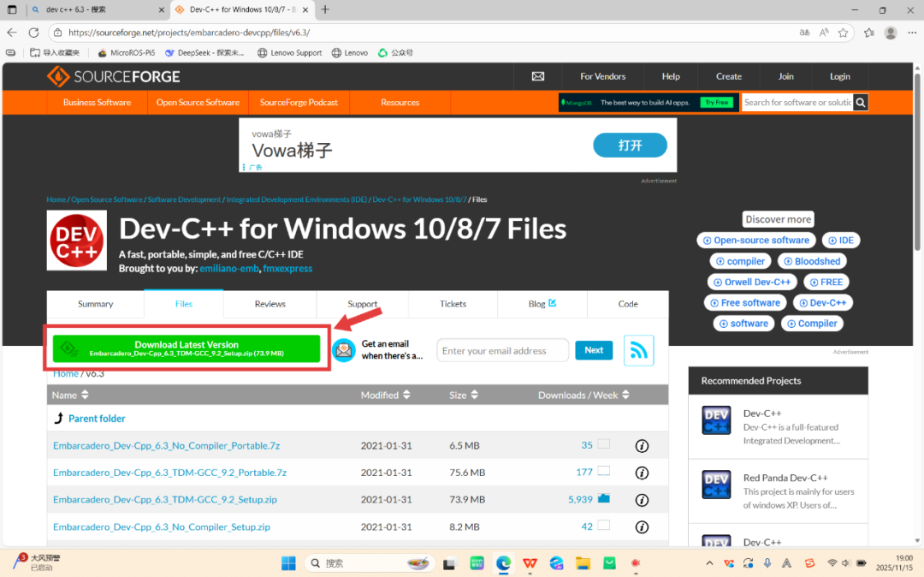The image size is (924, 577).
Task: Open Resources menu
Action: click(x=400, y=103)
